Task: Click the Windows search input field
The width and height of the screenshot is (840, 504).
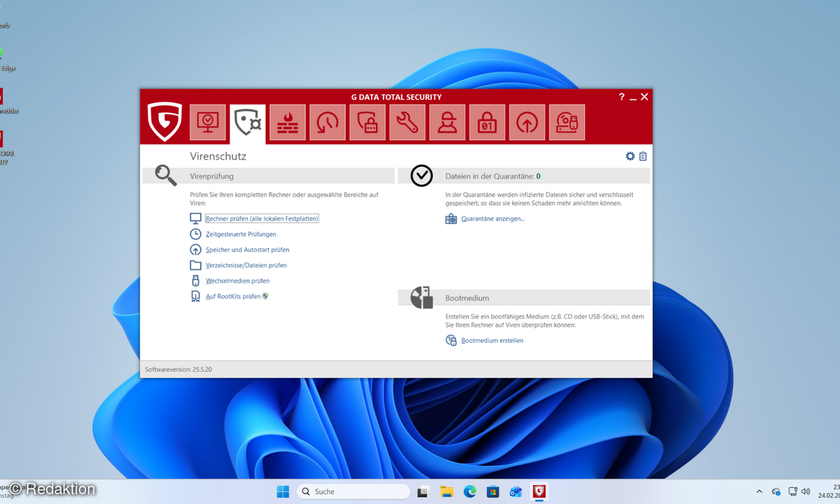Action: coord(353,491)
